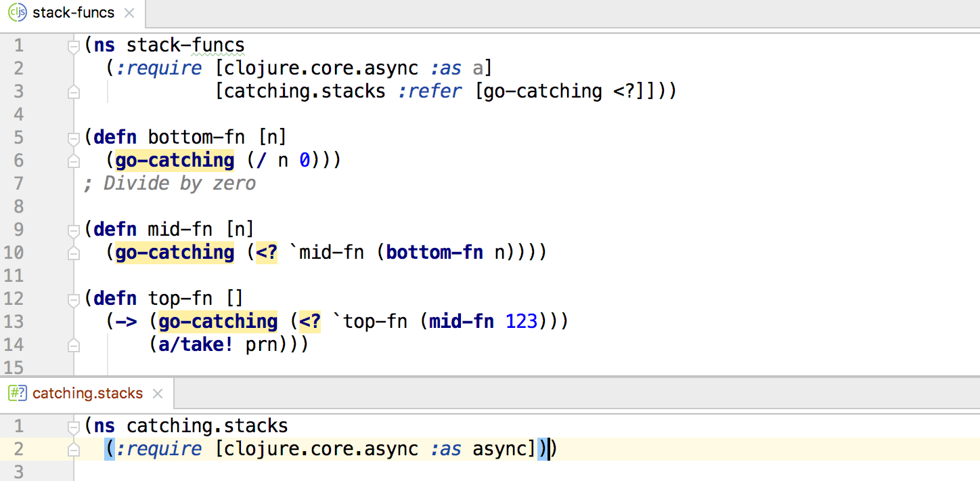Place caret on the go-catching symbol in bottom-fn

click(x=175, y=160)
